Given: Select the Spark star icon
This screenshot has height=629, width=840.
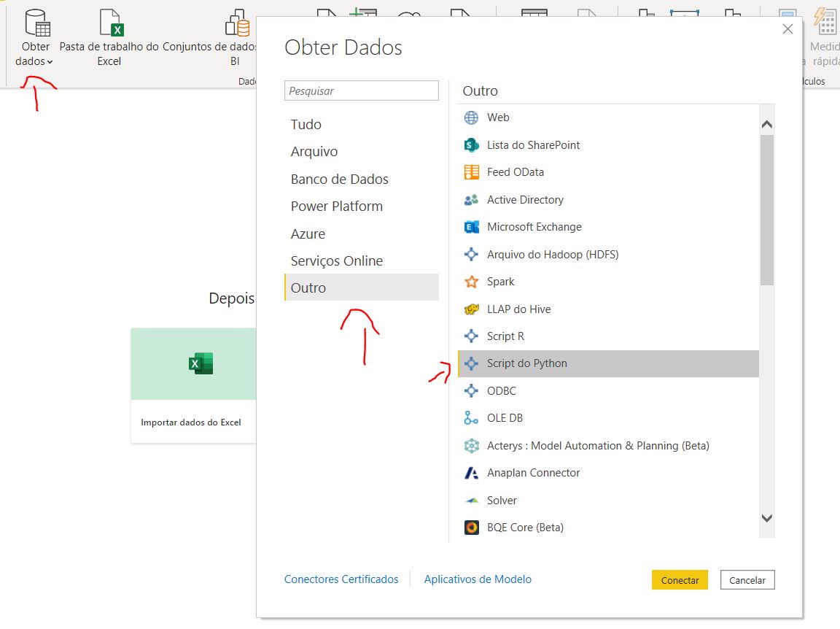Looking at the screenshot, I should [x=472, y=282].
